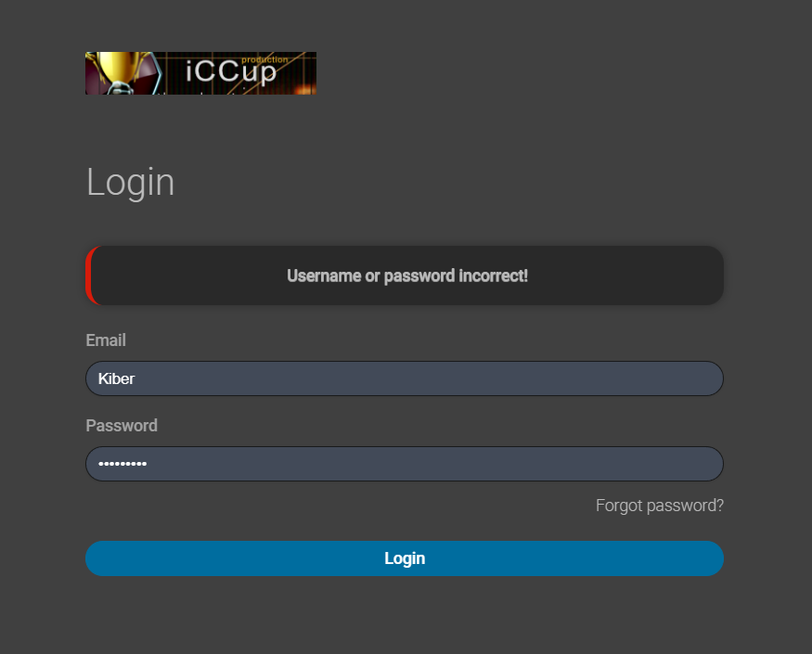Open the 'Forgot password?' link
Screen dimensions: 812x654
[x=659, y=506]
